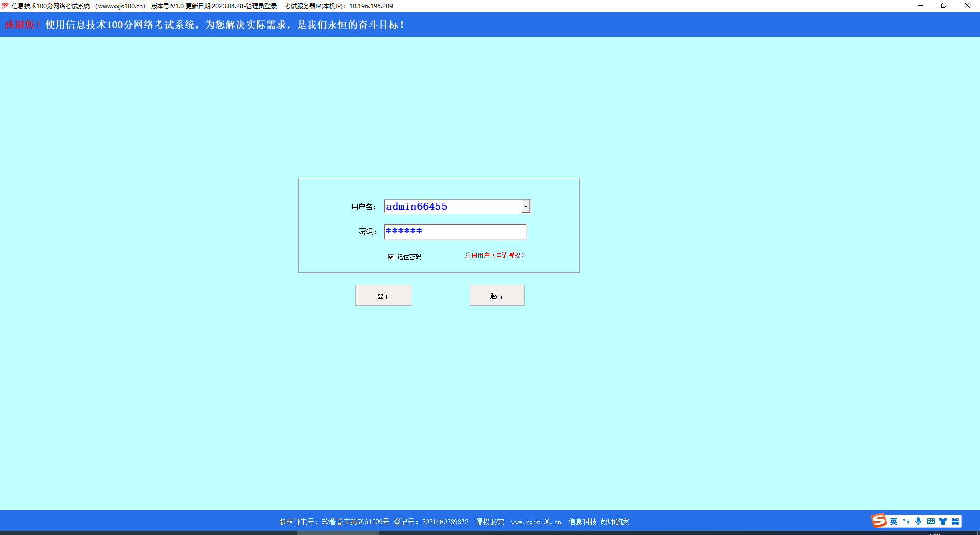Open the IME skin shirt icon

(943, 521)
